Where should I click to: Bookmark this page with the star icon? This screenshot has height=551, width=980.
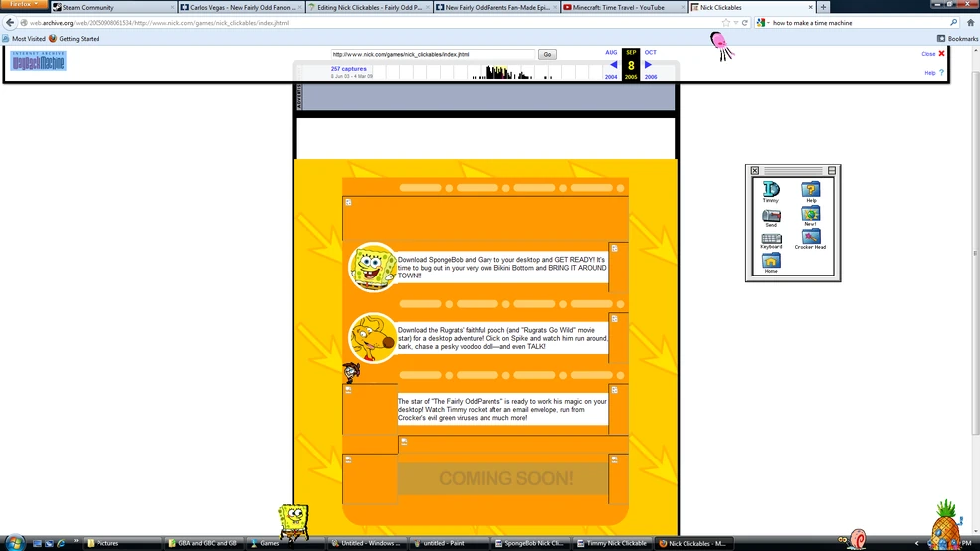[725, 23]
